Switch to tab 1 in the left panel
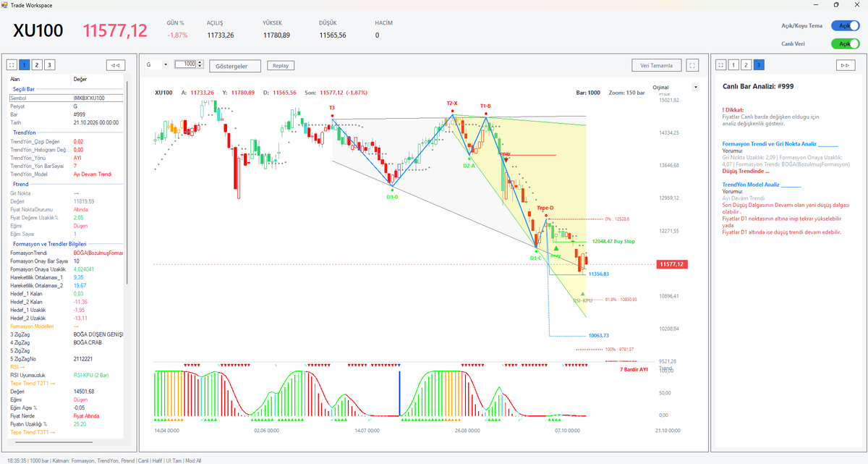Image resolution: width=868 pixels, height=464 pixels. tap(24, 65)
